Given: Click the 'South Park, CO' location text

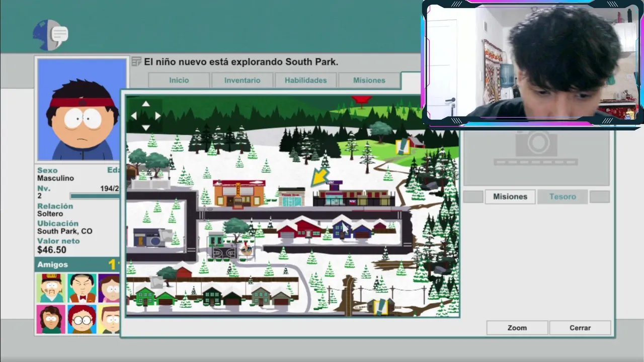Looking at the screenshot, I should pos(65,231).
